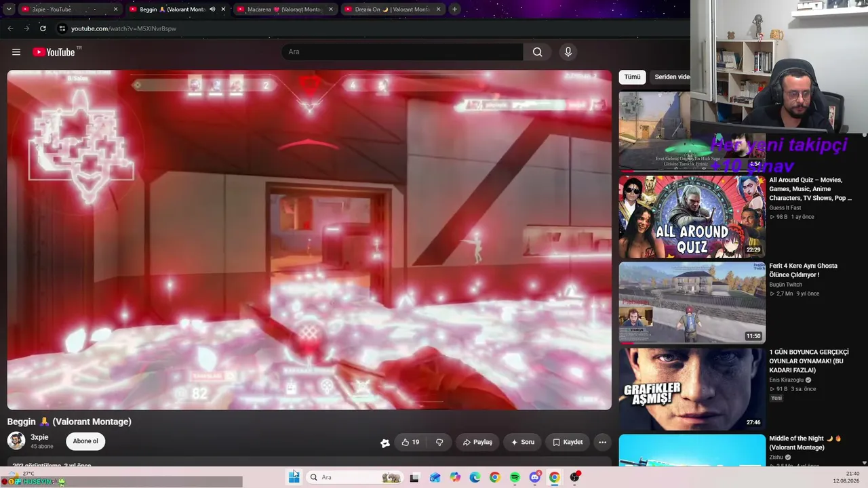Switch to the Dream On Valorant Montage tab

(392, 9)
